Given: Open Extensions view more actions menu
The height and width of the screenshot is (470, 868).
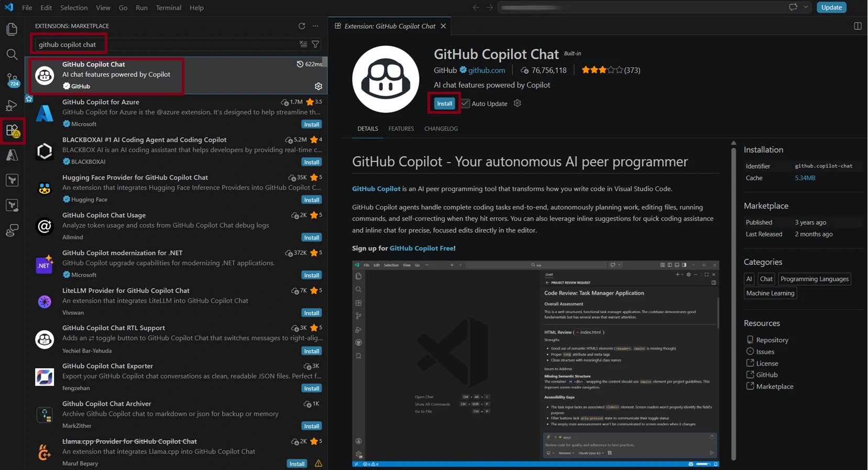Looking at the screenshot, I should click(315, 26).
